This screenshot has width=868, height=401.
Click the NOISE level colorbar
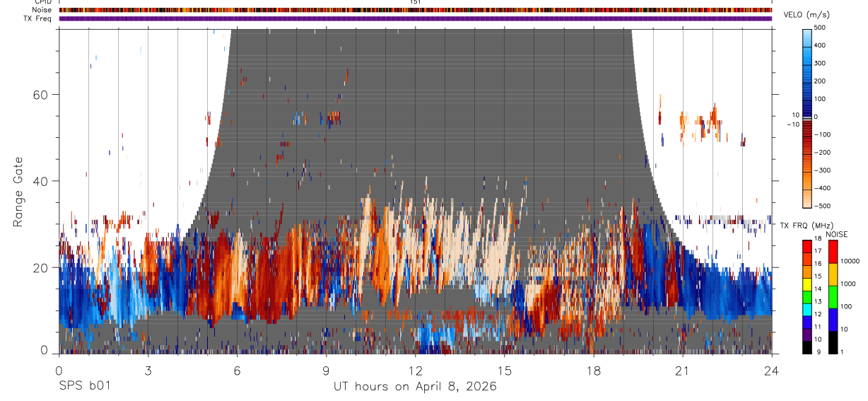832,296
